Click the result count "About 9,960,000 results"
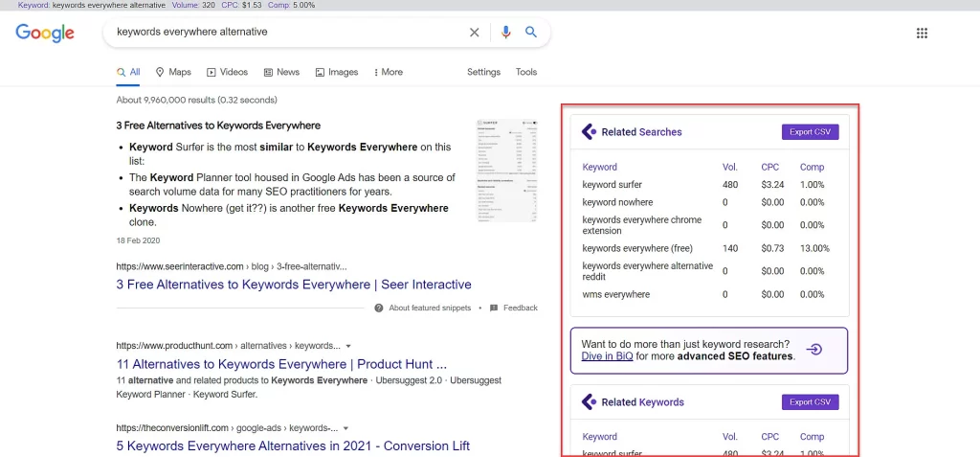Viewport: 980px width, 457px height. (197, 100)
